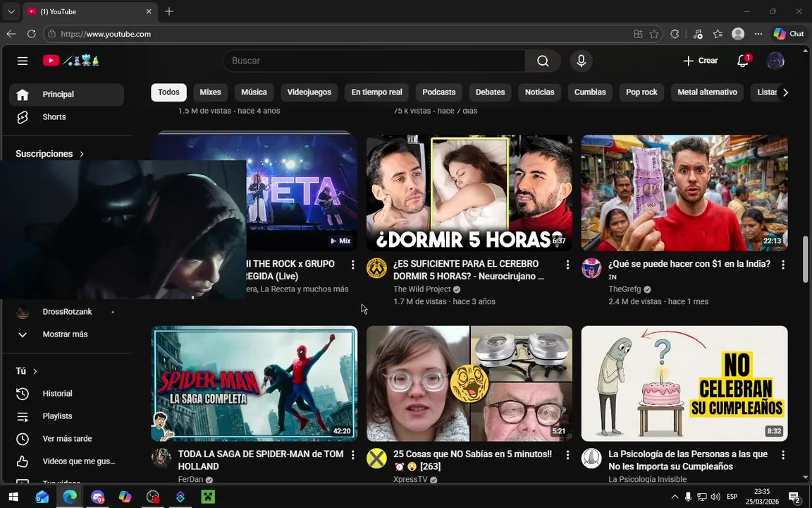The height and width of the screenshot is (508, 812).
Task: Open more options for The Rock mix
Action: 352,265
